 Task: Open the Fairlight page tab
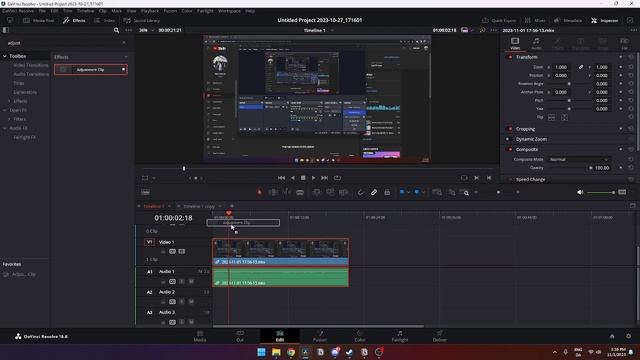(x=400, y=336)
